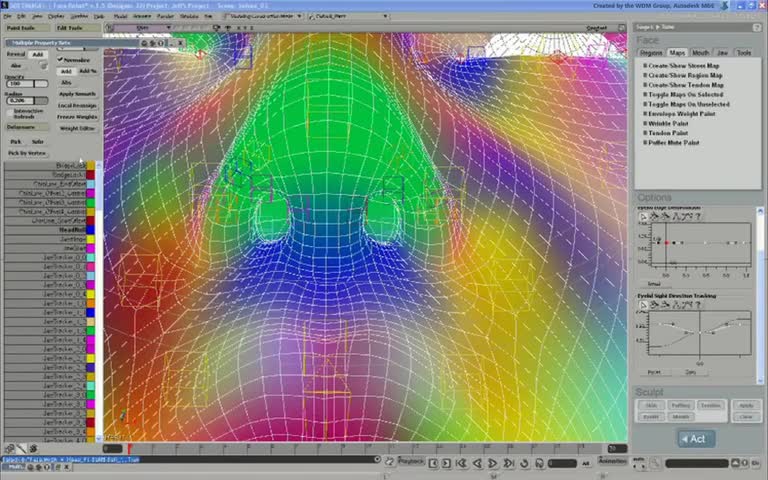Toggle the audio headphones icon

pyautogui.click(x=539, y=463)
